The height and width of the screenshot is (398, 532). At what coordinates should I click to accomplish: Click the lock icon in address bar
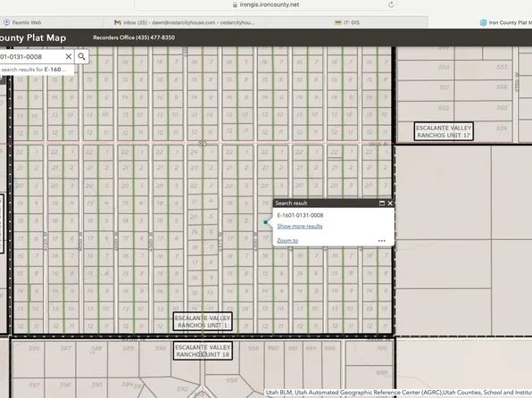tap(235, 4)
